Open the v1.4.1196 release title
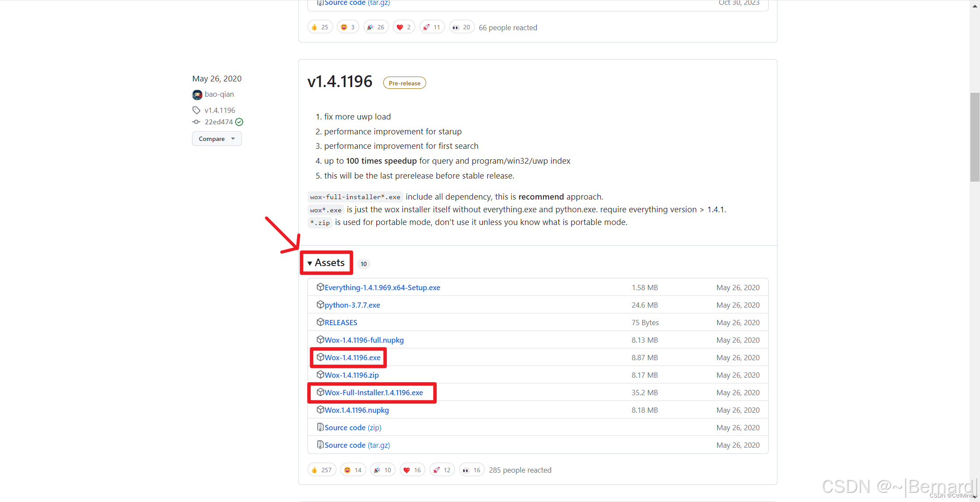Screen dimensions: 980x502 click(339, 82)
